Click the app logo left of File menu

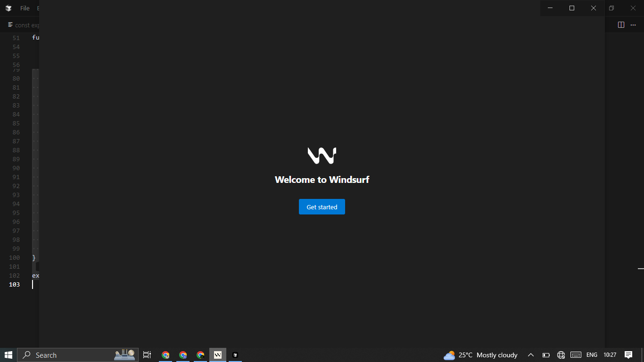point(8,8)
